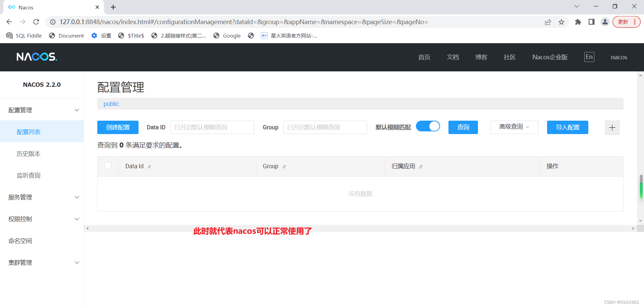This screenshot has height=307, width=644.
Task: Sort table by Data Id column
Action: click(x=150, y=167)
